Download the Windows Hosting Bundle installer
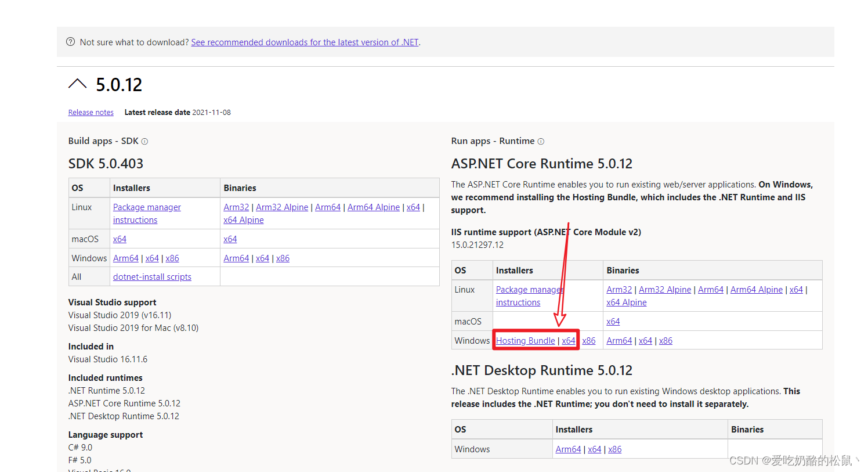 [526, 341]
